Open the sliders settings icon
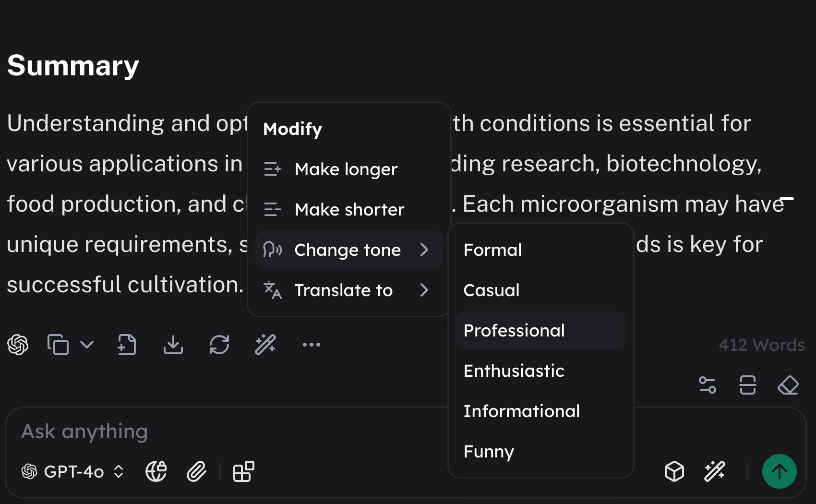 (x=708, y=385)
